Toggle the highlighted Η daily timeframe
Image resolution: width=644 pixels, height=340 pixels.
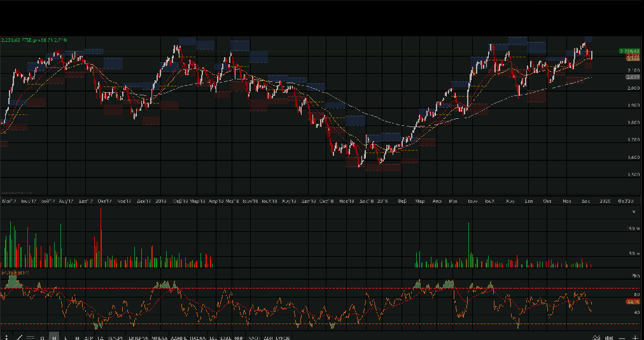pyautogui.click(x=54, y=337)
